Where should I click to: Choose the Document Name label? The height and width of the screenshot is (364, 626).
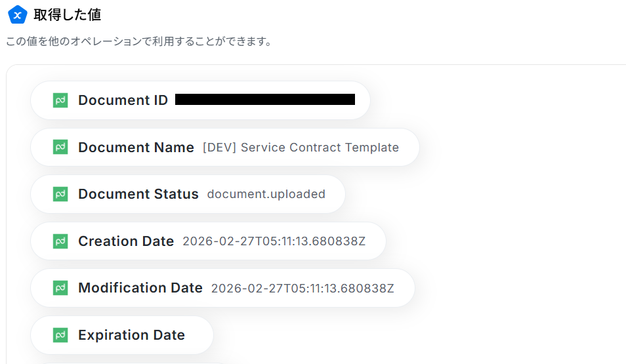pos(136,148)
